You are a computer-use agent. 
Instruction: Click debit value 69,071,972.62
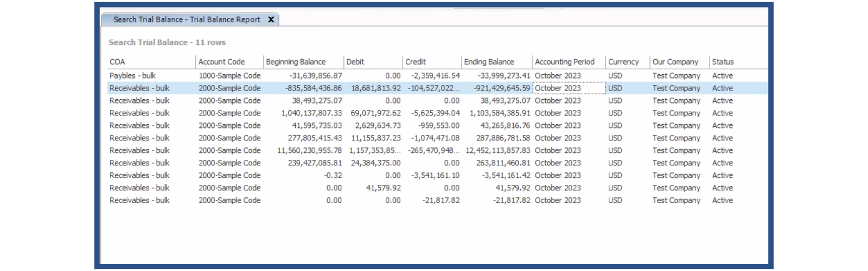pyautogui.click(x=376, y=113)
